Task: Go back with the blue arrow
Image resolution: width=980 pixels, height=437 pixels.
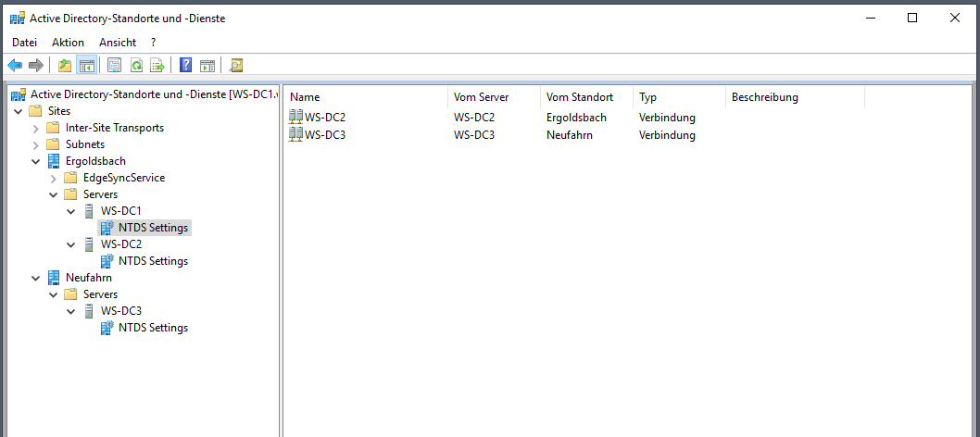Action: (x=15, y=65)
